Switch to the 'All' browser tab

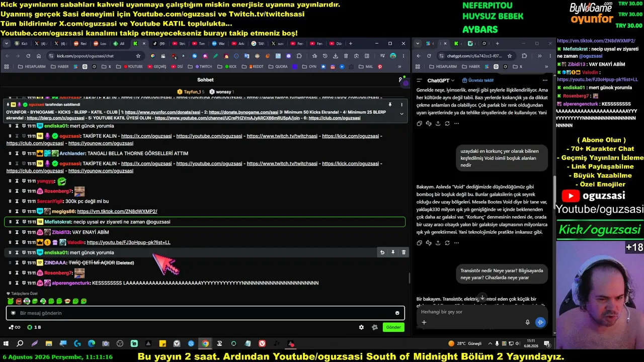[119, 44]
